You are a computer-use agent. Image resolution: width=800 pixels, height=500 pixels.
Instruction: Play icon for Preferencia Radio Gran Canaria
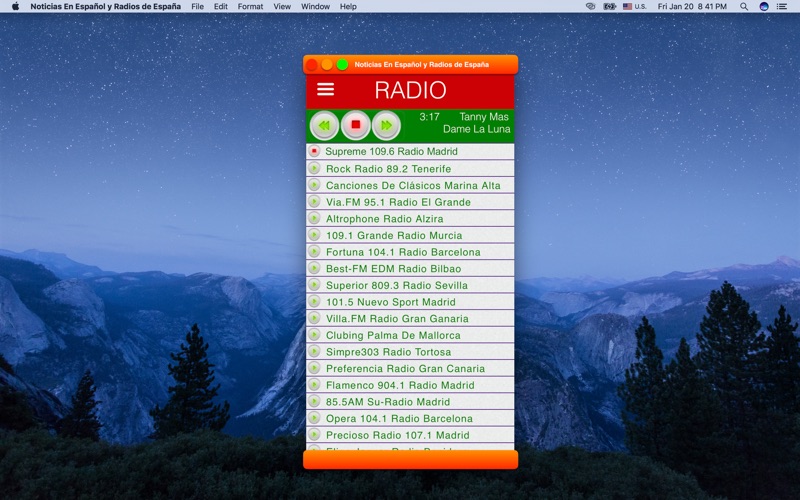(x=314, y=368)
